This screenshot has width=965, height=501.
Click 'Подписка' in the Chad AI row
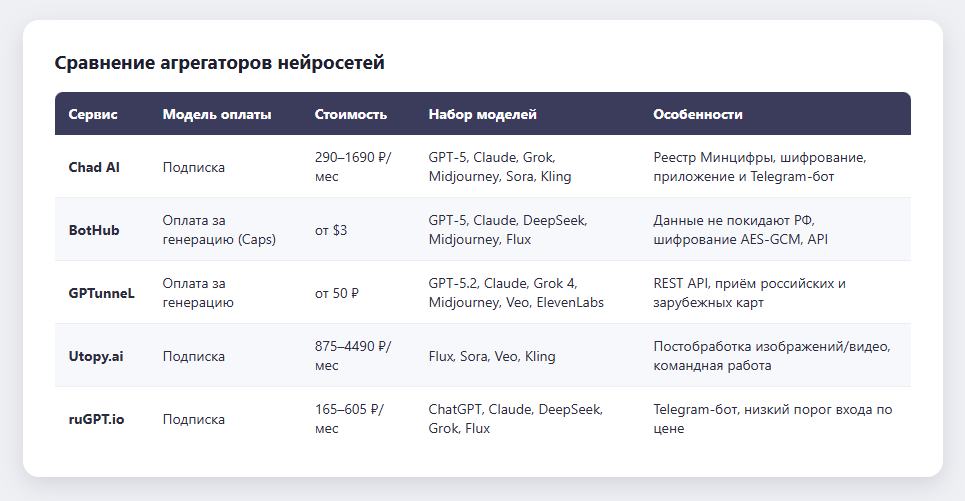[x=194, y=167]
